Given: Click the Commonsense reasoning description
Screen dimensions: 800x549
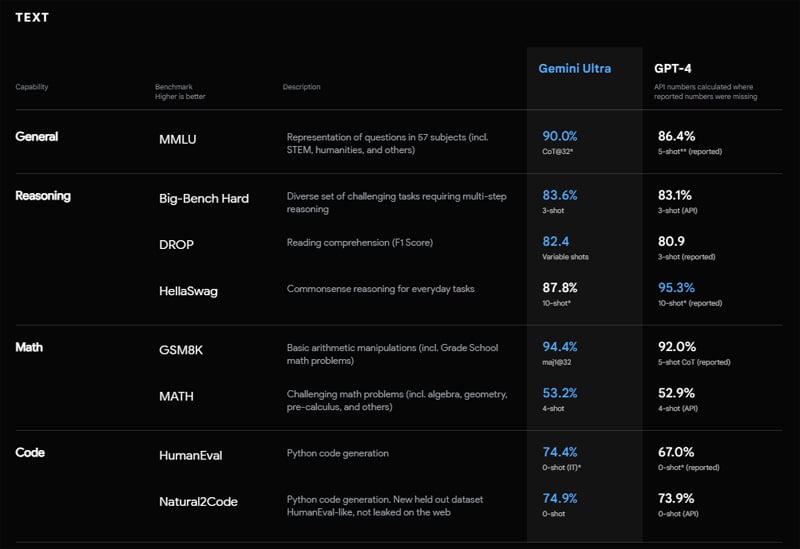Looking at the screenshot, I should tap(381, 289).
